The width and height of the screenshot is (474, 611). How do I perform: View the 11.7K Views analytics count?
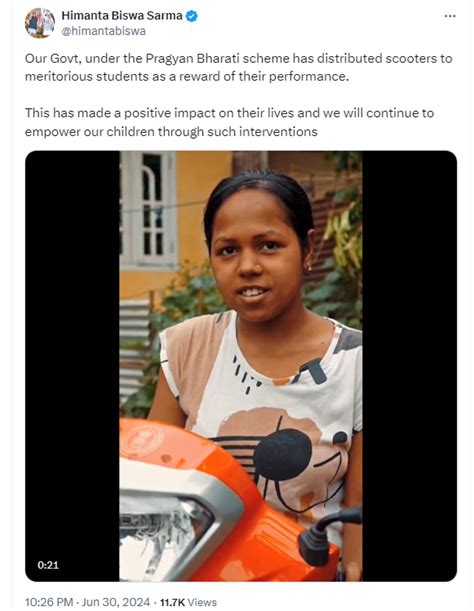tap(188, 602)
